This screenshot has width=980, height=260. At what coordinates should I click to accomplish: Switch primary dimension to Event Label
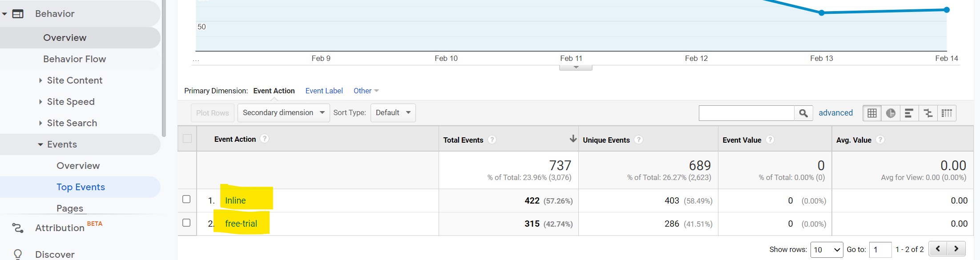pyautogui.click(x=324, y=91)
